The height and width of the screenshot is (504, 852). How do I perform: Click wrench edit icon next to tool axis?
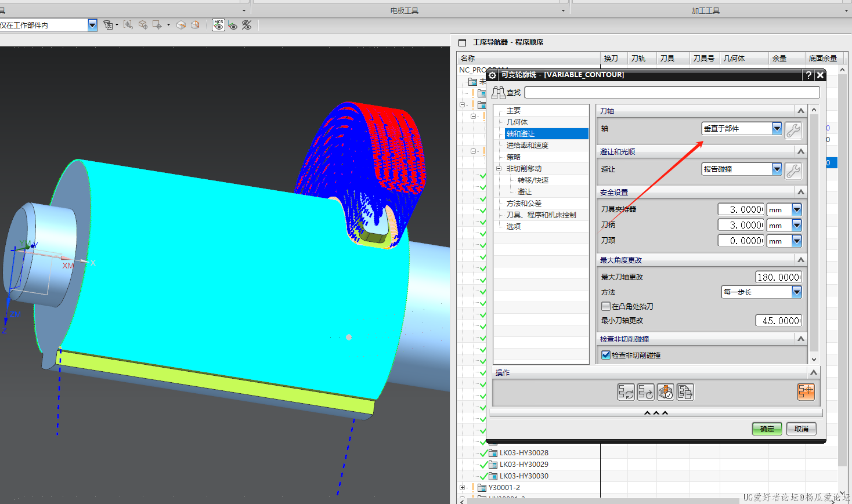(x=793, y=130)
